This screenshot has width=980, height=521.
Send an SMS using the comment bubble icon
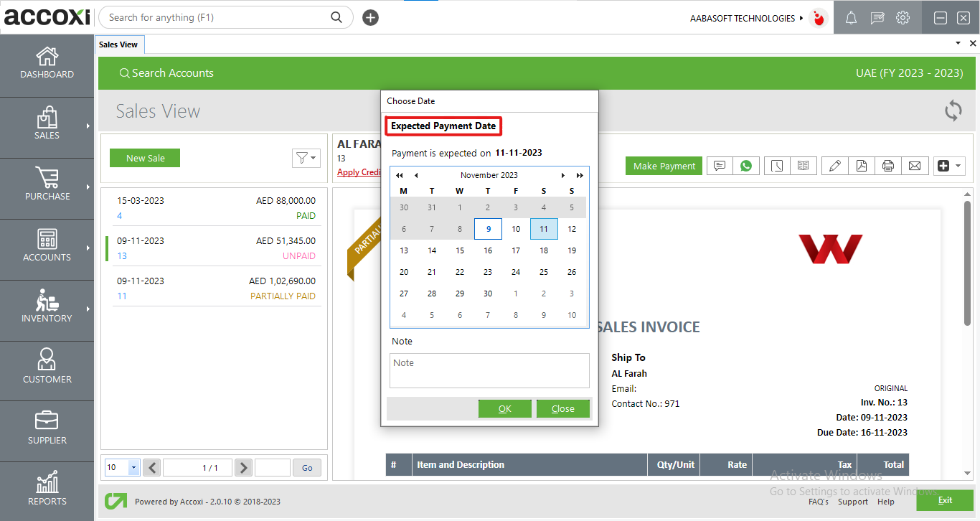point(719,165)
